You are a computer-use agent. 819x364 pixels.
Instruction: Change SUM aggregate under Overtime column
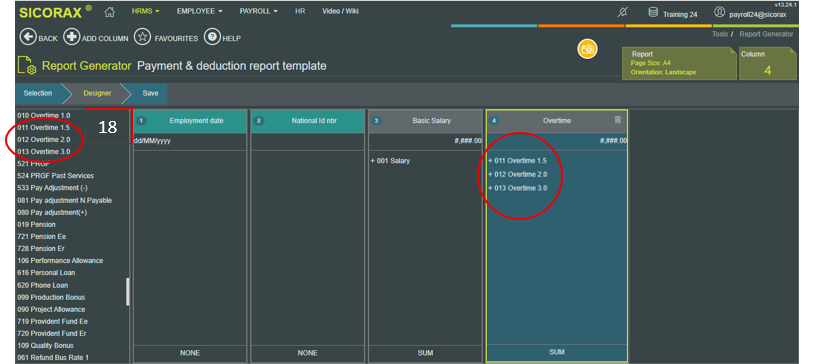tap(557, 353)
